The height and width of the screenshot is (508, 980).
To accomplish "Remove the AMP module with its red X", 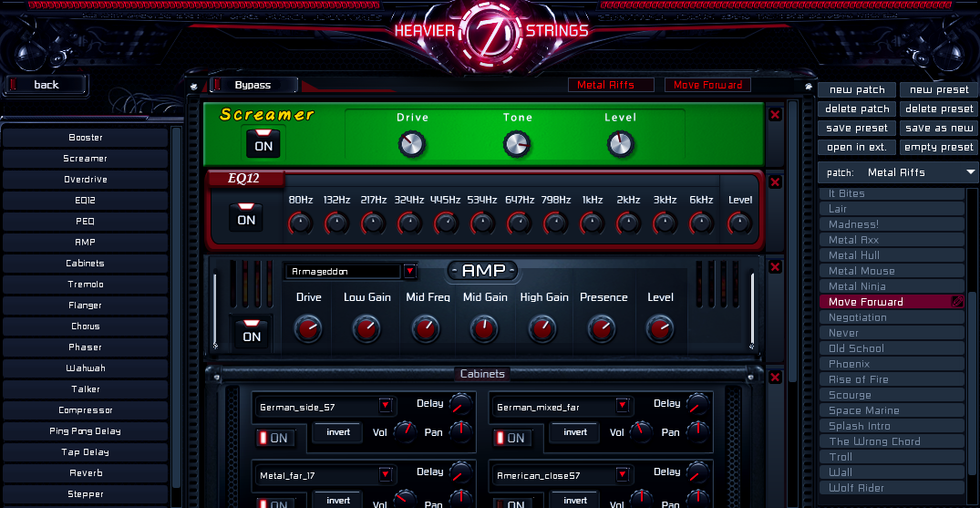I will pos(775,267).
